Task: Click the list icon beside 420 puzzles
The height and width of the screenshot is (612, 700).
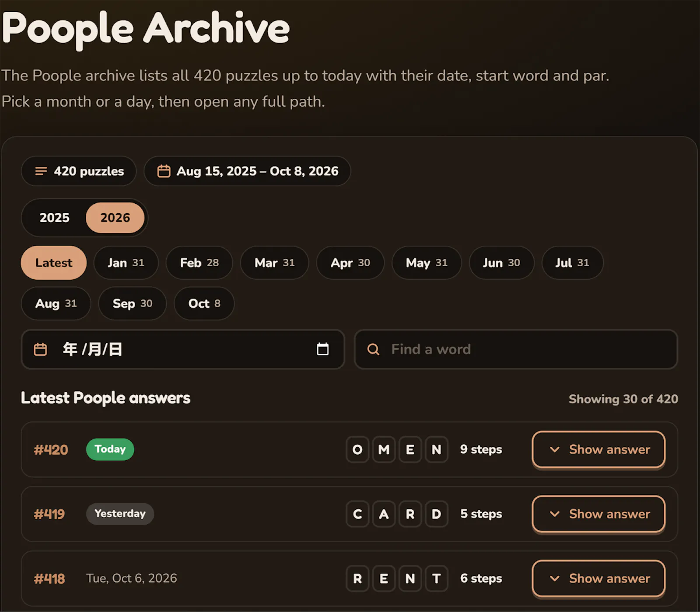Action: coord(41,171)
